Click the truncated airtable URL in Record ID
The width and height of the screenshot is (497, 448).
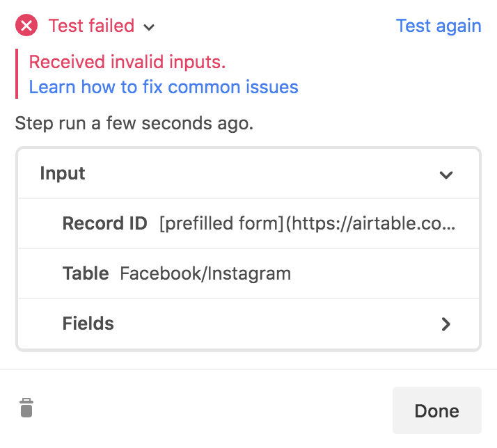[370, 223]
